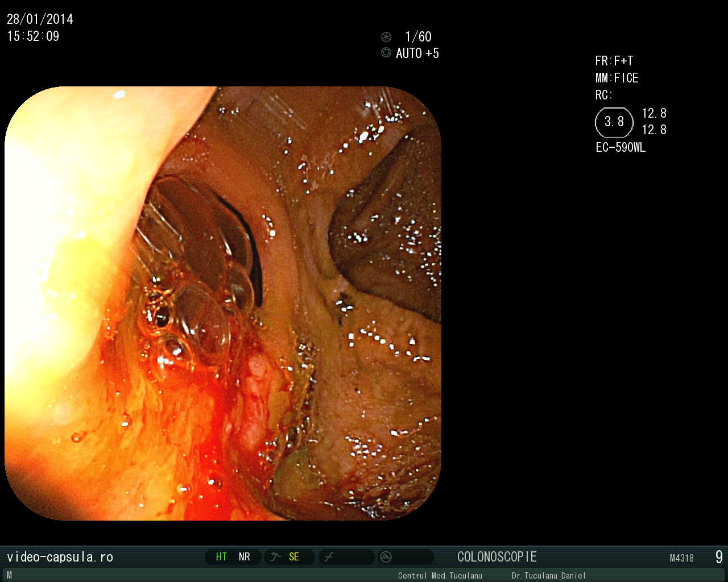Screen dimensions: 728x582
Task: Click the octagonal 3.8 scope diameter indicator
Action: [x=614, y=122]
